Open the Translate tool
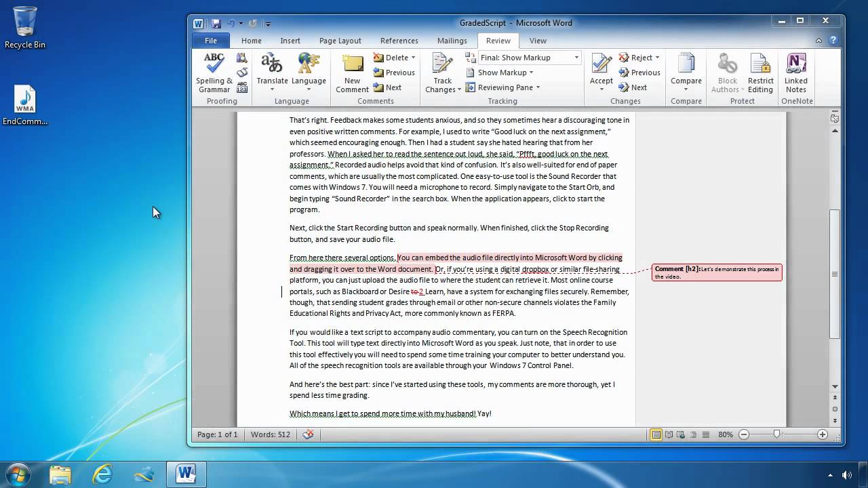The width and height of the screenshot is (868, 488). click(x=272, y=73)
